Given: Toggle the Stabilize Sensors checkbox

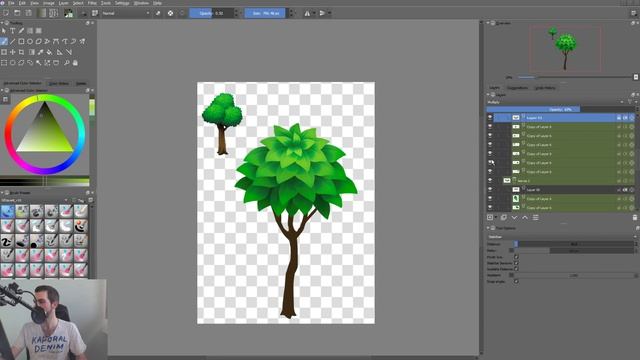Looking at the screenshot, I should tap(516, 263).
